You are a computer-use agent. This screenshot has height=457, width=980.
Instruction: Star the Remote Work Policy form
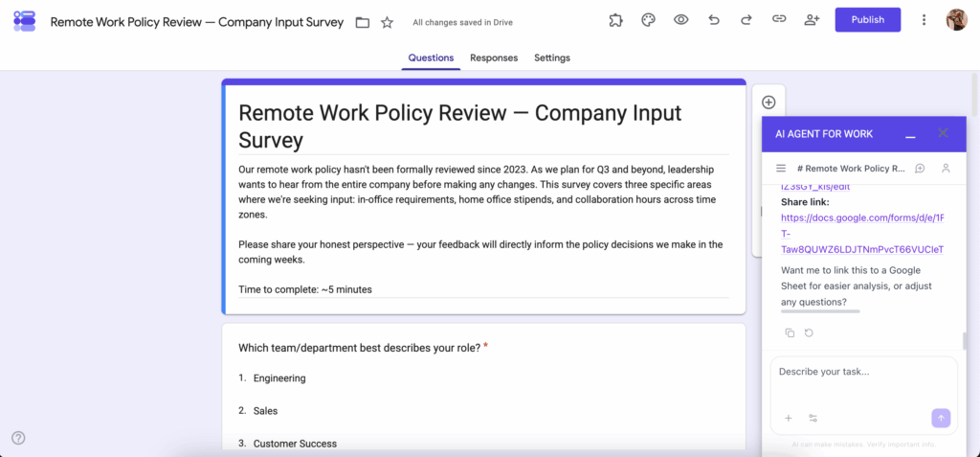[x=387, y=23]
